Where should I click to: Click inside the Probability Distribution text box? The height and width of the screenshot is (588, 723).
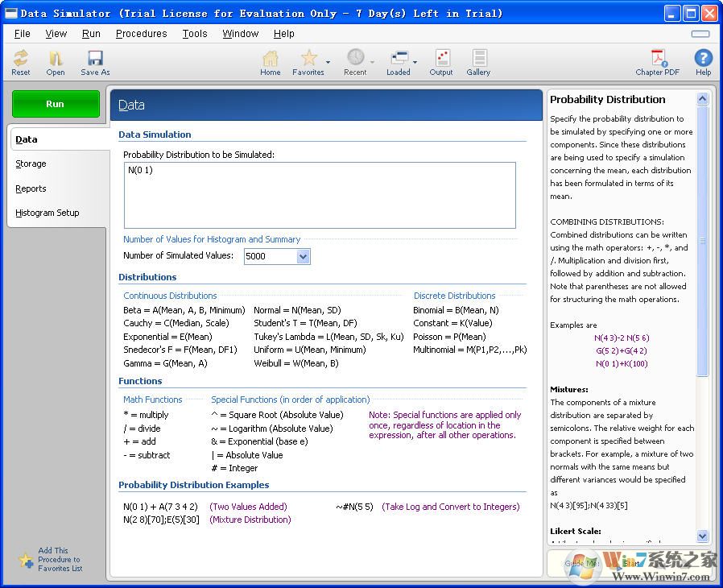point(318,193)
